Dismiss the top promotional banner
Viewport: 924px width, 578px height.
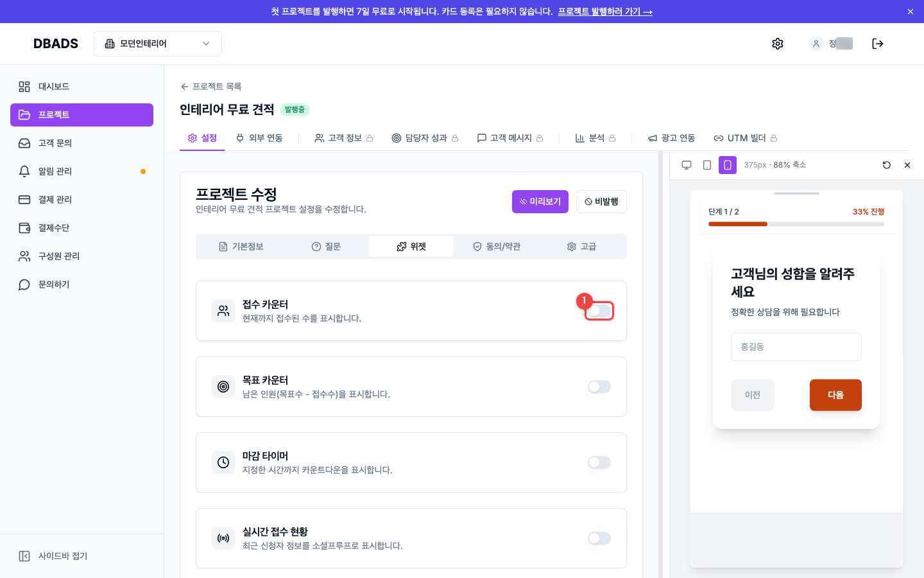pos(910,12)
